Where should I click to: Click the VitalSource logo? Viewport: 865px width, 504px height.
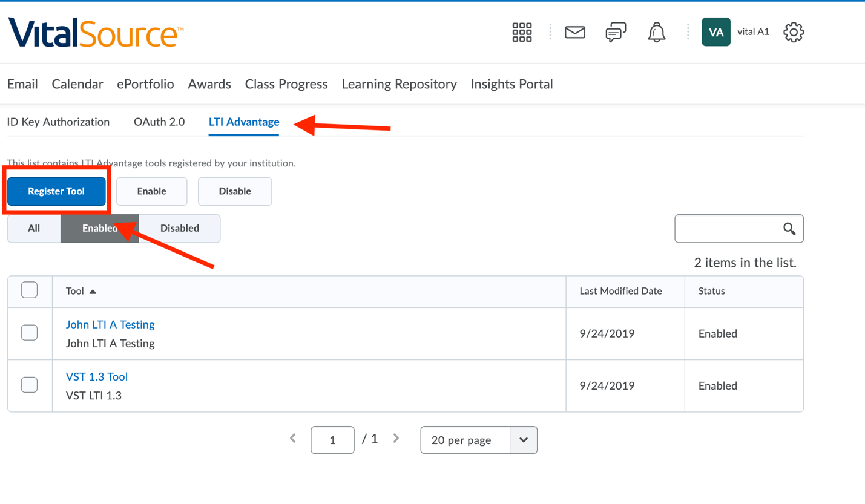(96, 33)
